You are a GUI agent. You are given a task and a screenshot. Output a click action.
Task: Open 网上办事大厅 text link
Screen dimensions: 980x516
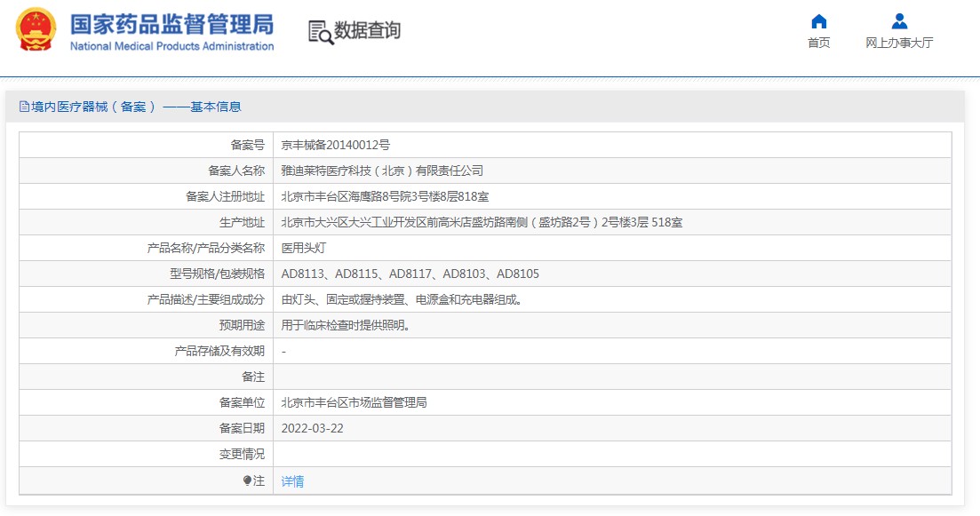pos(899,43)
